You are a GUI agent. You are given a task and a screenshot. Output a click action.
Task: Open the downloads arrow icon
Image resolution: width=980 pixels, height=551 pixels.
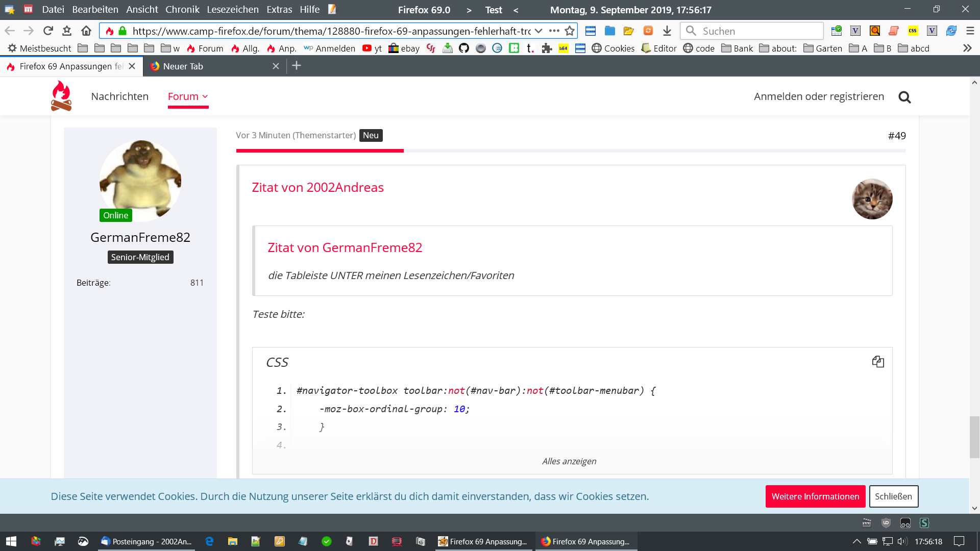coord(667,31)
